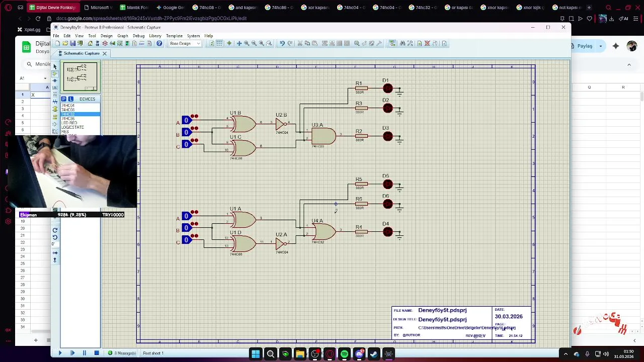Open the Spotify icon in the taskbar

click(344, 354)
